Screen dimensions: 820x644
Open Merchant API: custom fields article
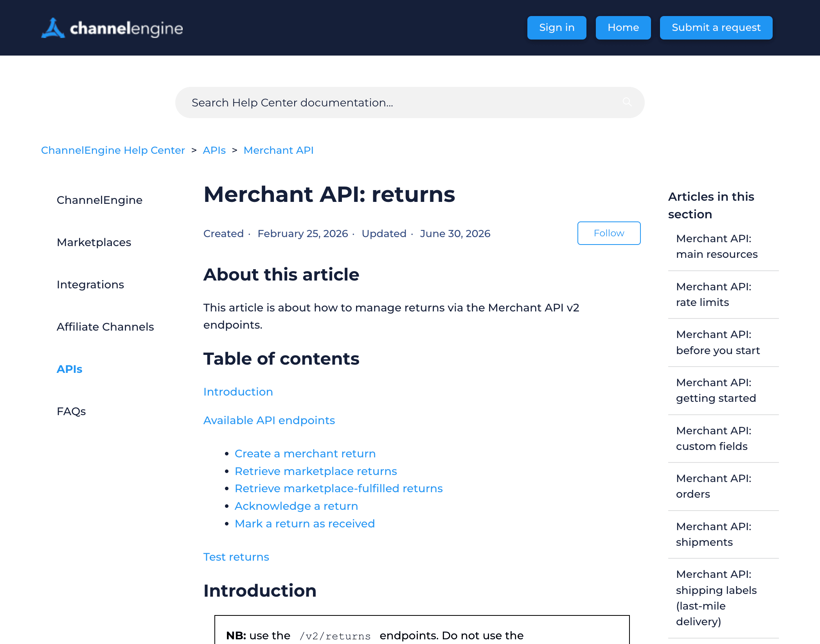coord(714,439)
